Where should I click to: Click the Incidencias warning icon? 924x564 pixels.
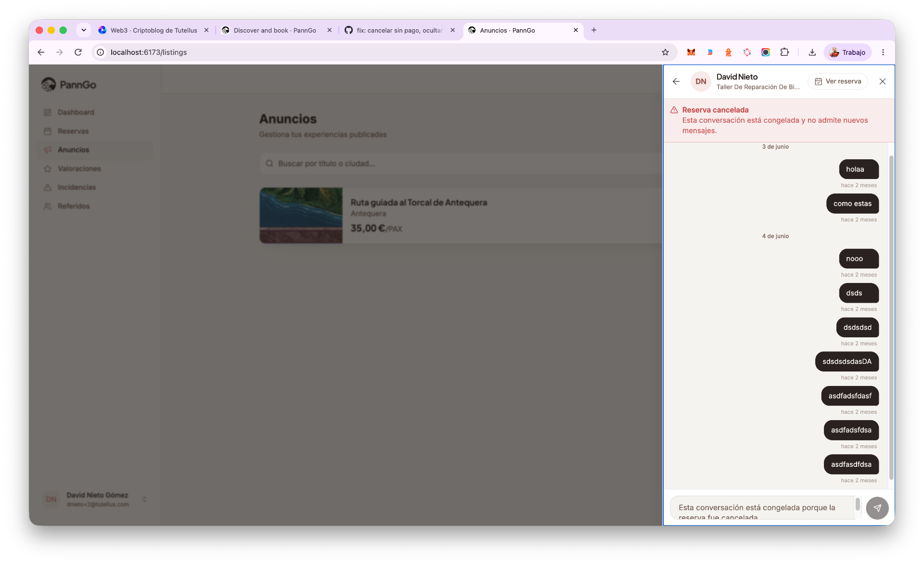point(48,187)
